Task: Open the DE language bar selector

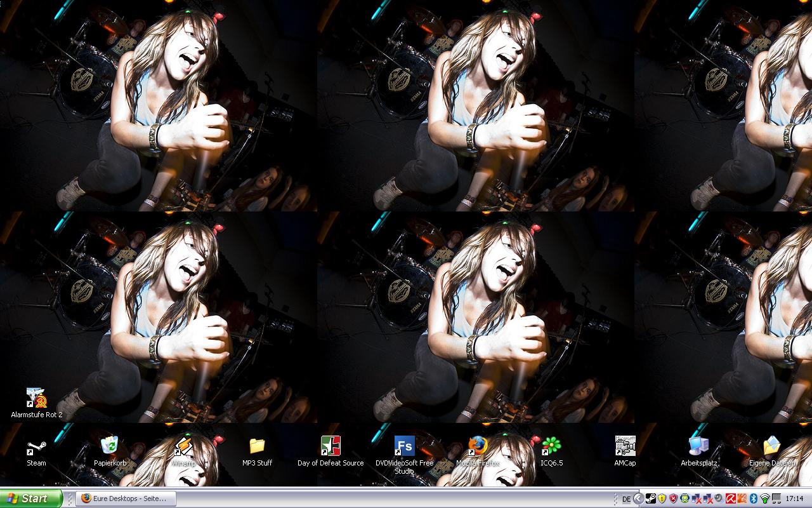Action: (x=626, y=499)
